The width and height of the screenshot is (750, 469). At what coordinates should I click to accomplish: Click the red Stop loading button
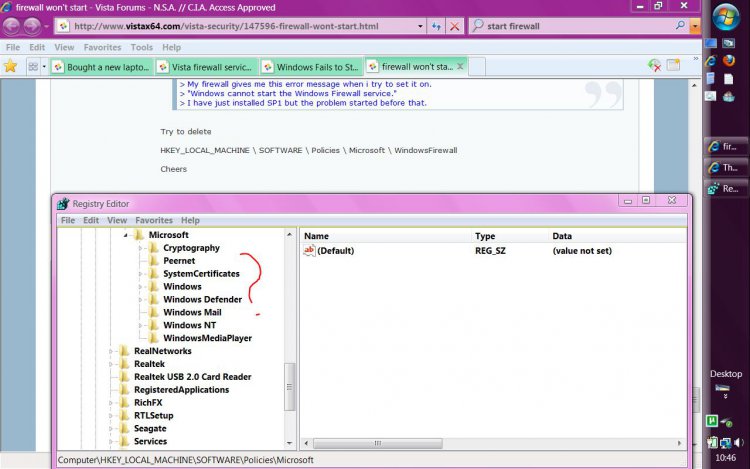click(x=454, y=26)
